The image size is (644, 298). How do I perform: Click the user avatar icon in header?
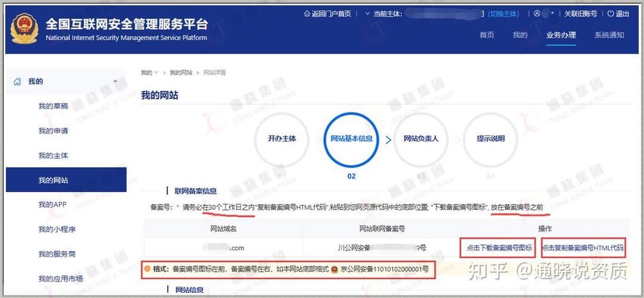(x=537, y=14)
